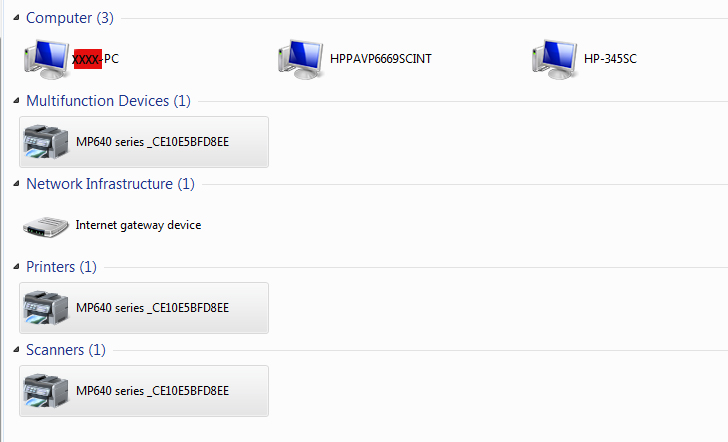Click the Computer (3) group header
The height and width of the screenshot is (442, 728).
(x=70, y=18)
